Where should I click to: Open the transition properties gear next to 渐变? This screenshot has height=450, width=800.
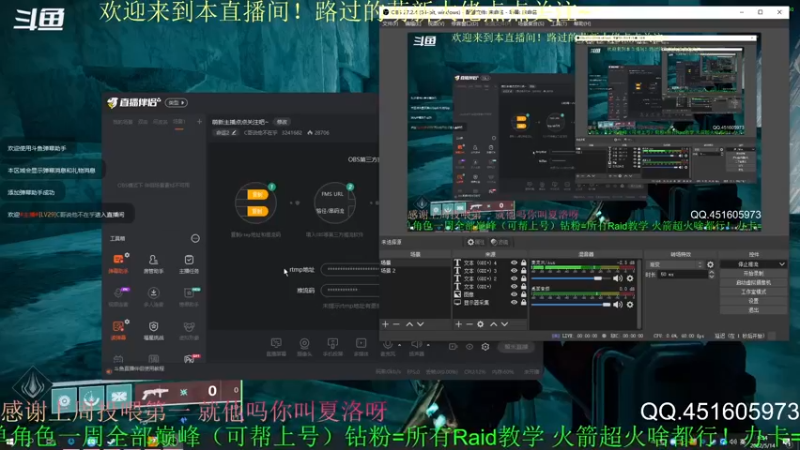(710, 265)
